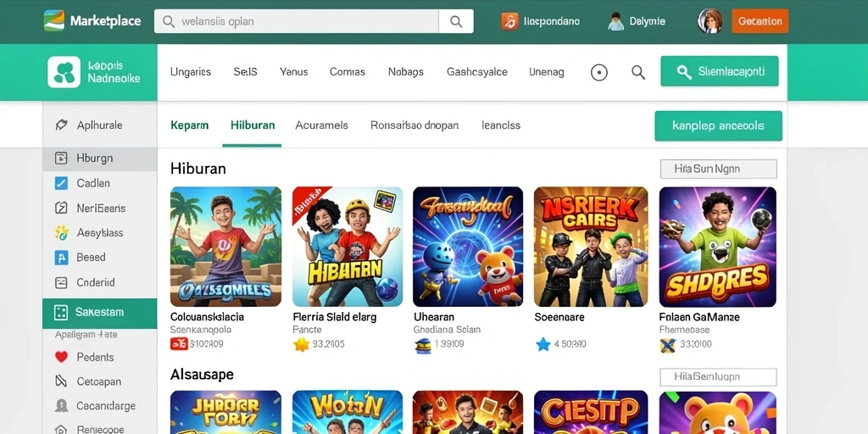
Task: Open the Yenus nav menu item
Action: [x=294, y=72]
